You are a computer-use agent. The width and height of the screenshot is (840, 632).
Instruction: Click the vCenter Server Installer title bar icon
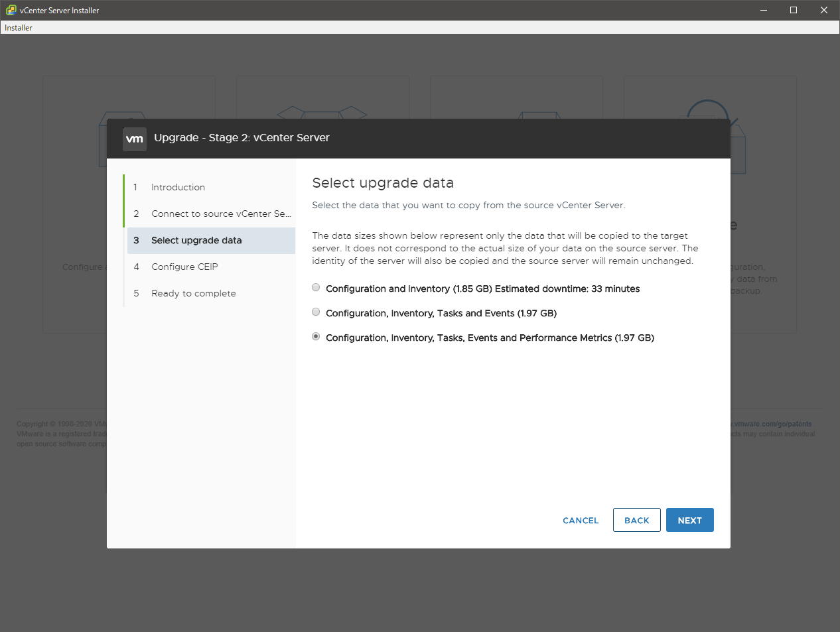click(11, 10)
